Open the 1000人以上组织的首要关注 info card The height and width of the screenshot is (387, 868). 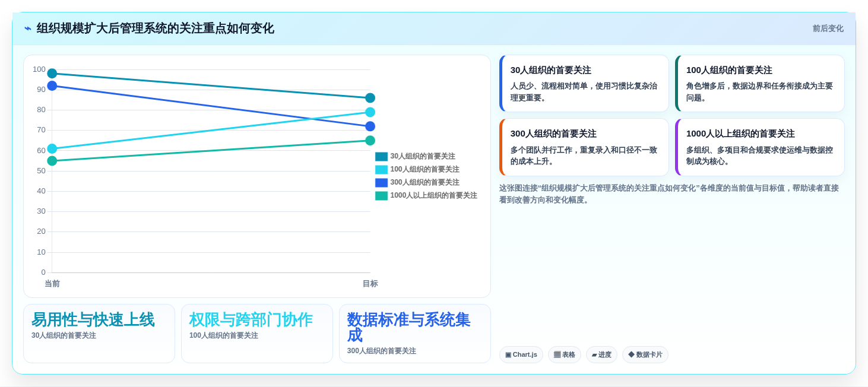(760, 147)
